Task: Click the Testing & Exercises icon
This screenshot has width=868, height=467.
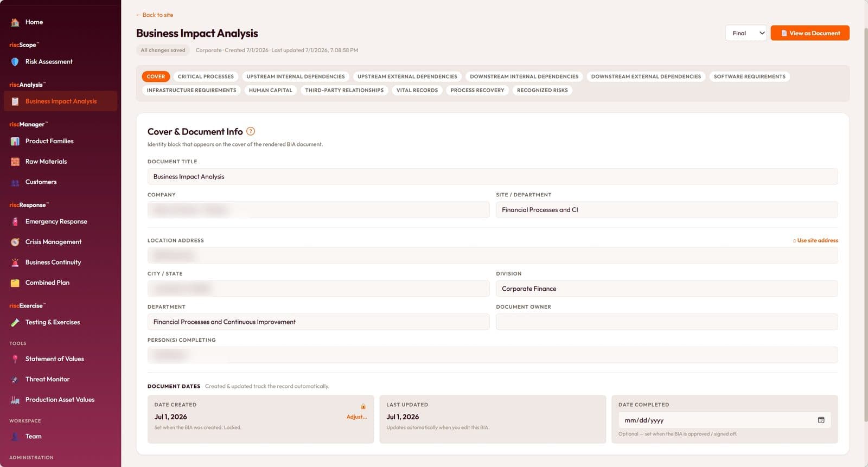Action: 15,322
